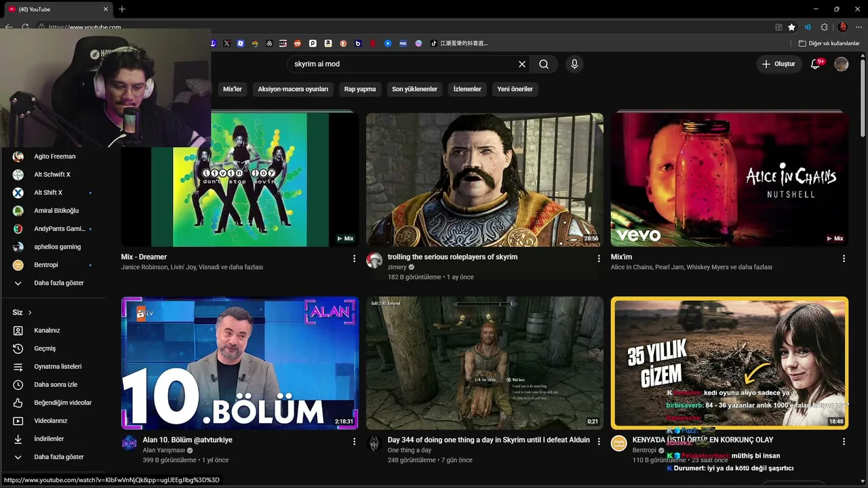
Task: Play the Livin' Joy Mix thumbnail
Action: coord(239,180)
